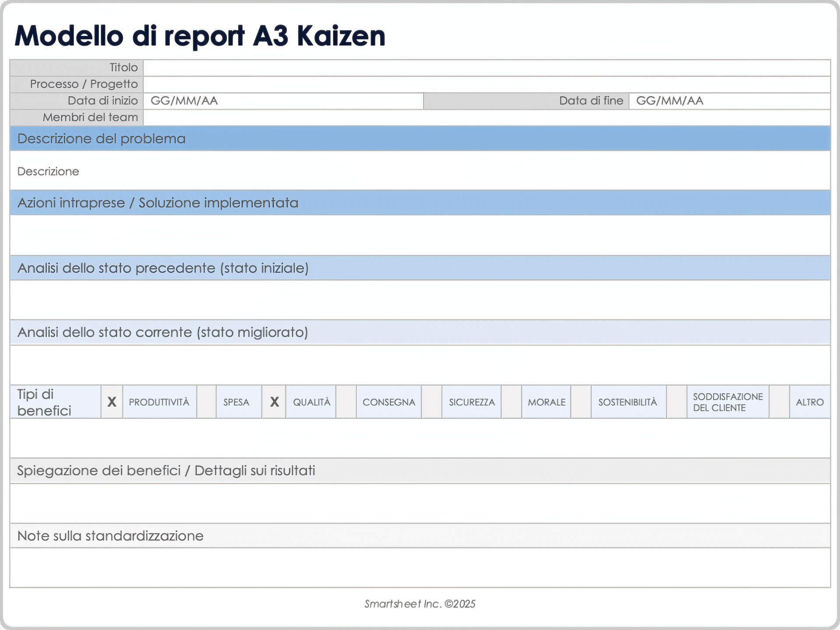Select the Data di fine GG/MM/AA field

(x=731, y=101)
